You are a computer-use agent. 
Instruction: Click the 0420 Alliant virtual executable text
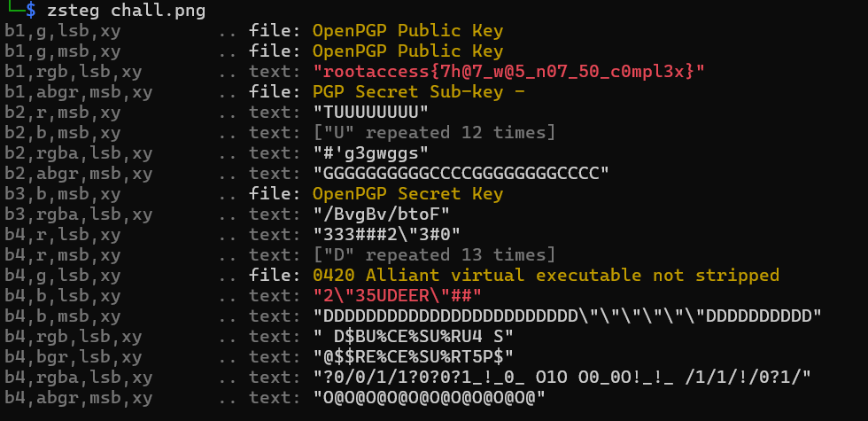(x=546, y=276)
